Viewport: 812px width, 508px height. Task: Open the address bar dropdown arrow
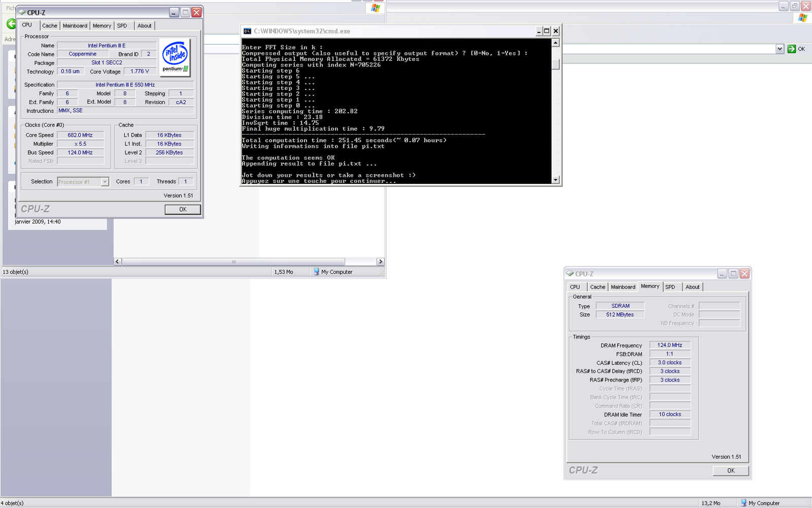780,49
